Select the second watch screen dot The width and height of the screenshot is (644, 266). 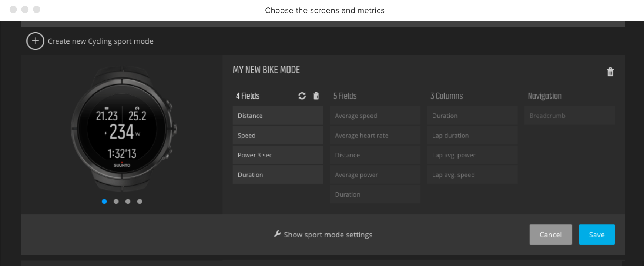click(116, 202)
